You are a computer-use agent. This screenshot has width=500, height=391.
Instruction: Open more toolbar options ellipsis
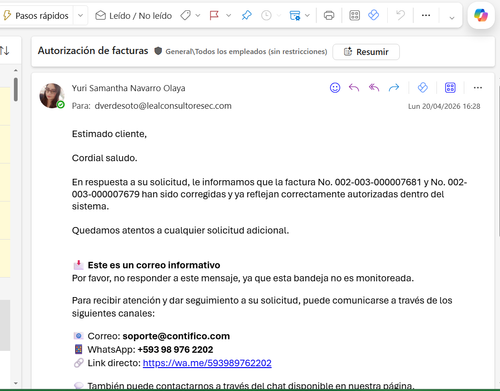coord(426,15)
